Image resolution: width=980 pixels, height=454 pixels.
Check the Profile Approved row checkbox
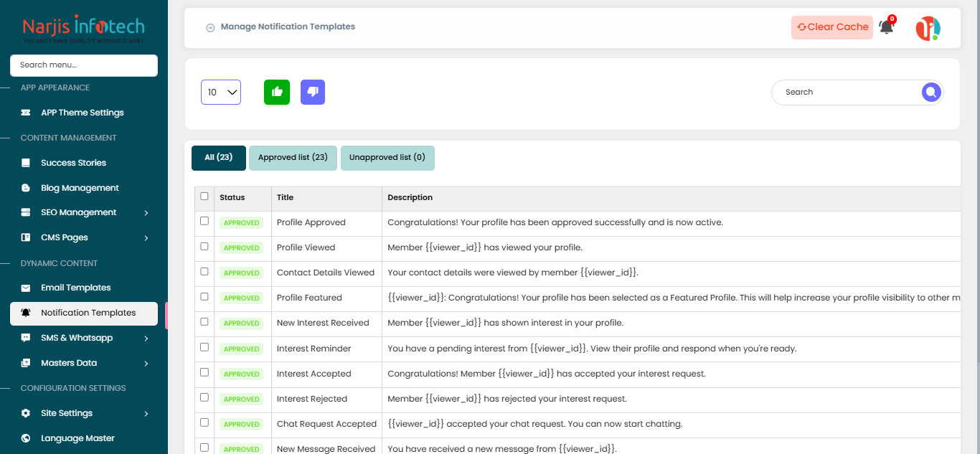point(204,221)
